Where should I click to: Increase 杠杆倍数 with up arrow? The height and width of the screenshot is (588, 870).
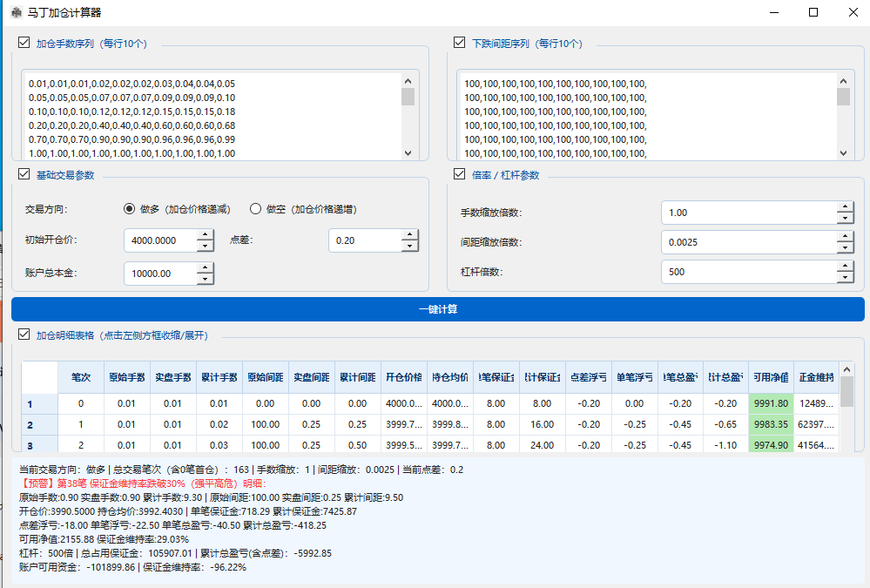tap(845, 266)
